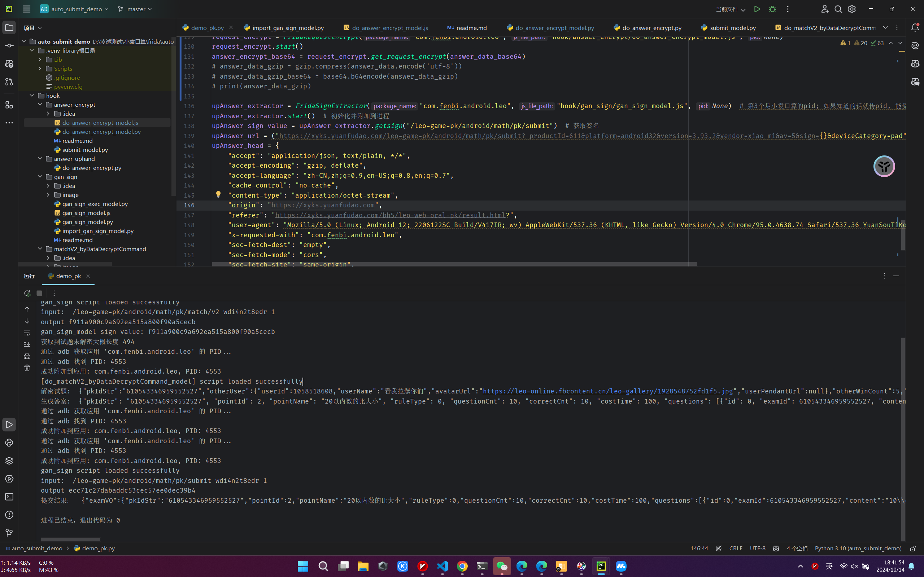This screenshot has height=577, width=924.
Task: Switch to submit_model.py editor tab
Action: coord(732,28)
